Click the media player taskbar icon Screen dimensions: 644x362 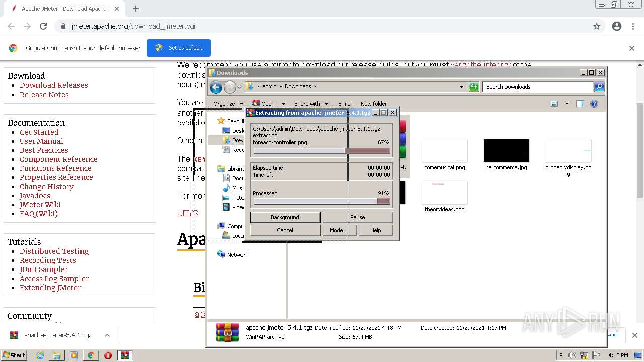(x=74, y=355)
